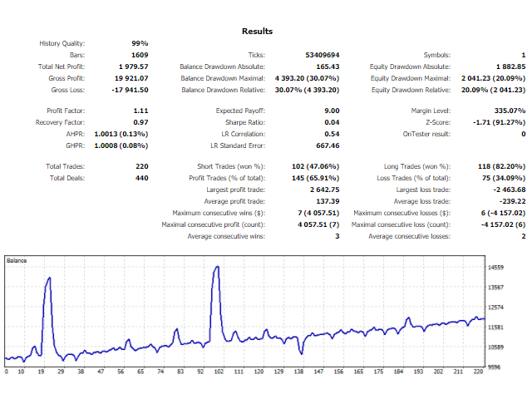Select the Gross Loss value -17 941.50
Viewport: 532px width, 399px height.
click(x=130, y=90)
